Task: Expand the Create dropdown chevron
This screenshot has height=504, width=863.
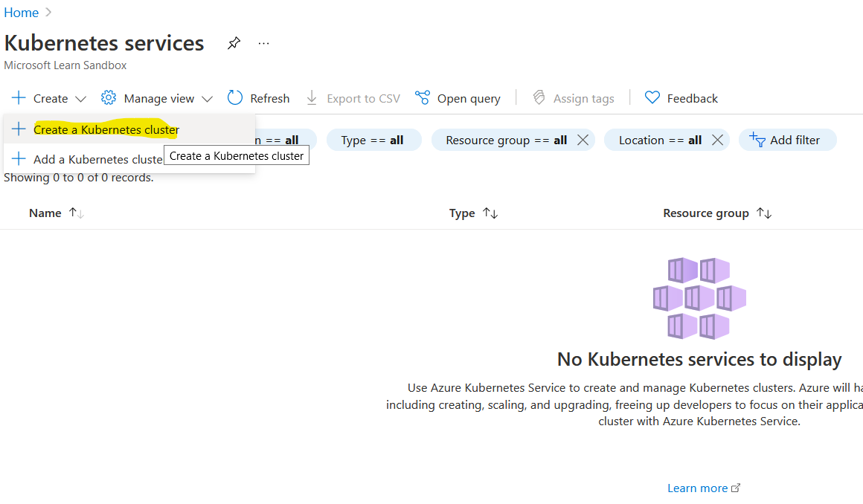Action: pos(81,99)
